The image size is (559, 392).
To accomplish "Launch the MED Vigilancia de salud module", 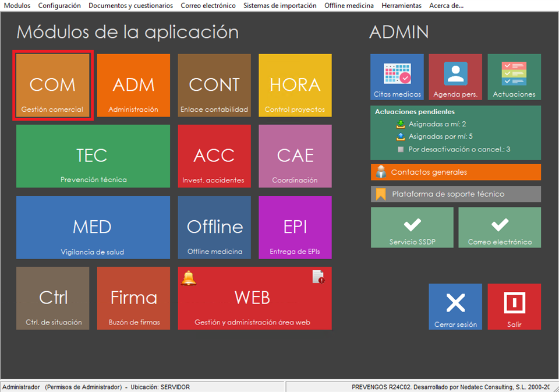I will tap(93, 227).
